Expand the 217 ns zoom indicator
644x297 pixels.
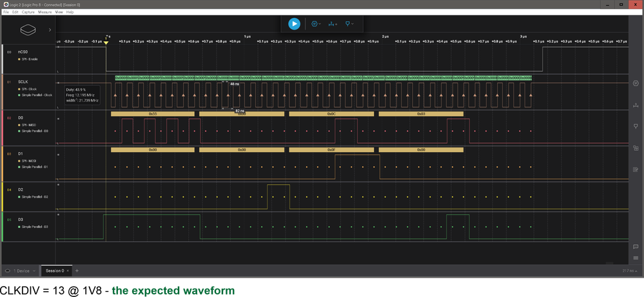tap(630, 271)
